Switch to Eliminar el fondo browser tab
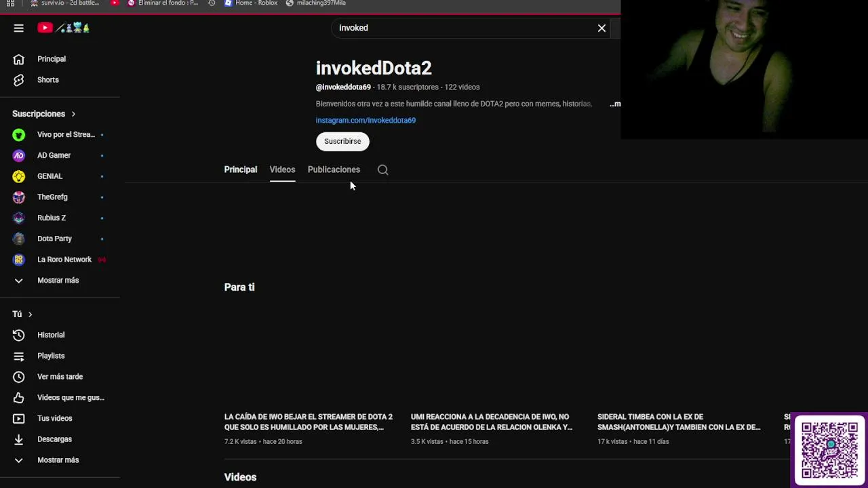Image resolution: width=868 pixels, height=488 pixels. point(163,3)
